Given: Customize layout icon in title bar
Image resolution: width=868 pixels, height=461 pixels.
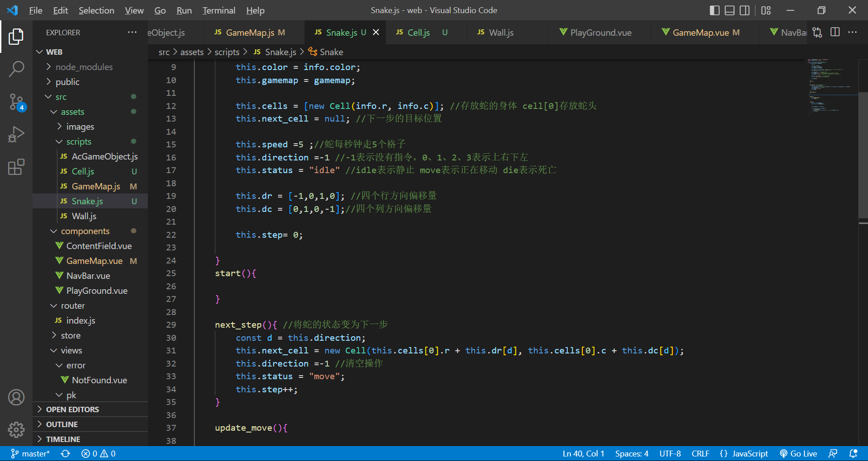Looking at the screenshot, I should click(x=766, y=10).
